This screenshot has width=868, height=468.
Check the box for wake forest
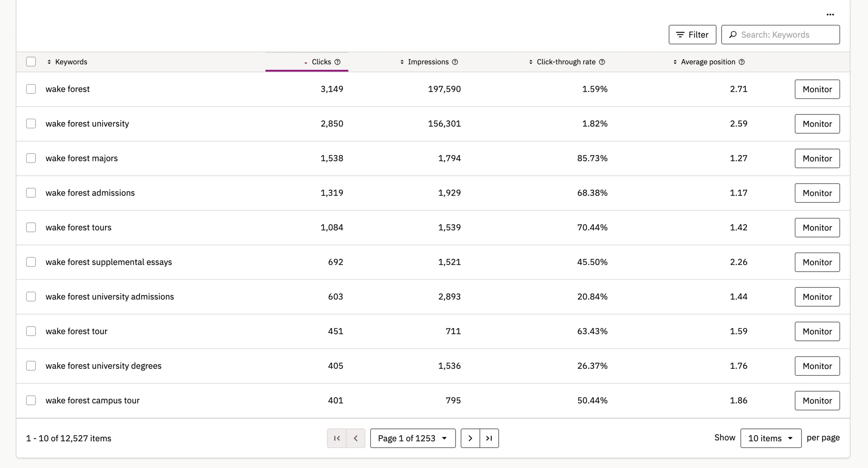pos(31,89)
